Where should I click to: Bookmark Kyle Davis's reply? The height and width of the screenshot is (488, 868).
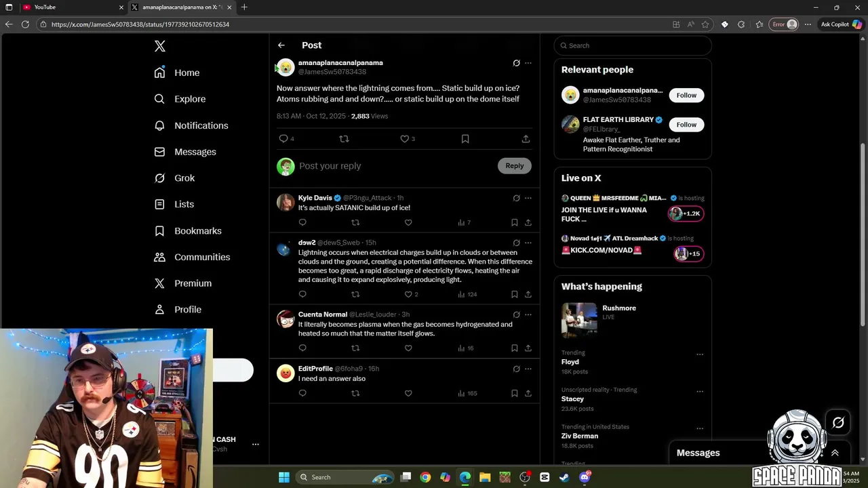[515, 222]
